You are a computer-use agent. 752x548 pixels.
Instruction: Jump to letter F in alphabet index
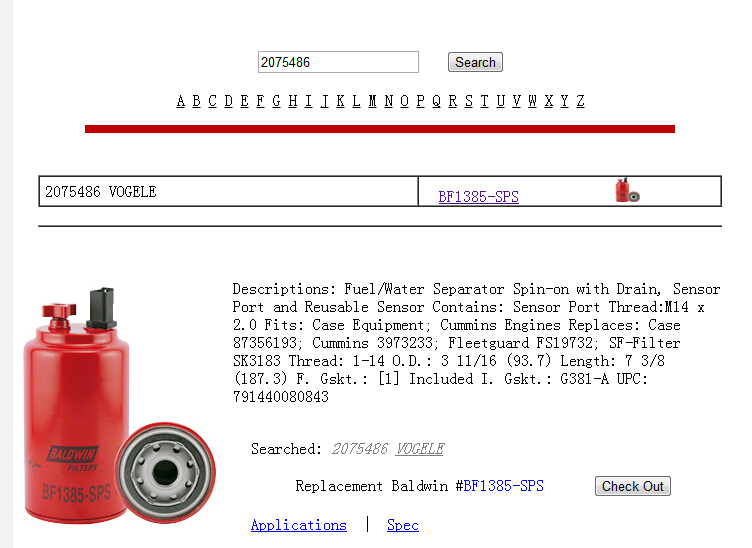pyautogui.click(x=260, y=101)
